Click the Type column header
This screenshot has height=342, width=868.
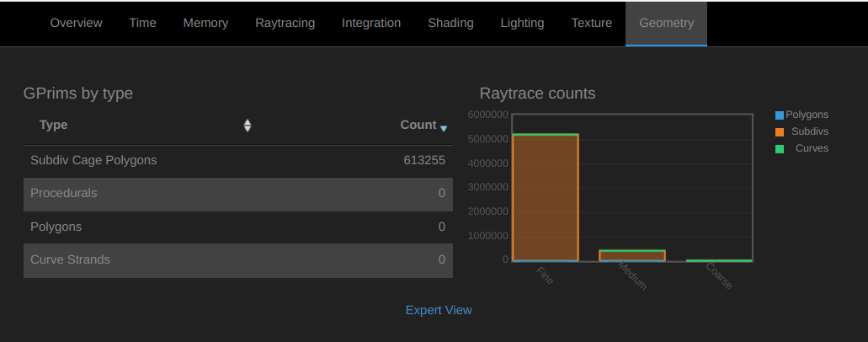click(x=54, y=126)
